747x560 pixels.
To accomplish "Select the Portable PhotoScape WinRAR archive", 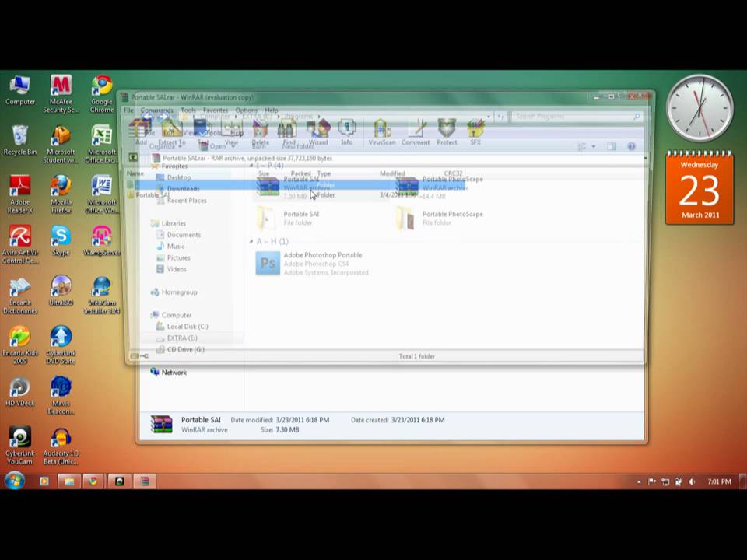I will [x=440, y=187].
